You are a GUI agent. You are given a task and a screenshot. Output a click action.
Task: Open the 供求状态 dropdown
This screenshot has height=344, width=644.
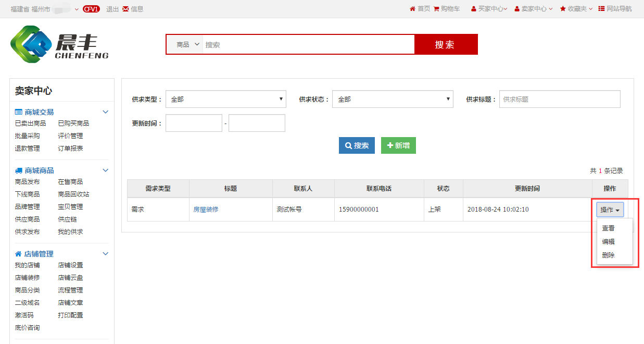pyautogui.click(x=392, y=99)
